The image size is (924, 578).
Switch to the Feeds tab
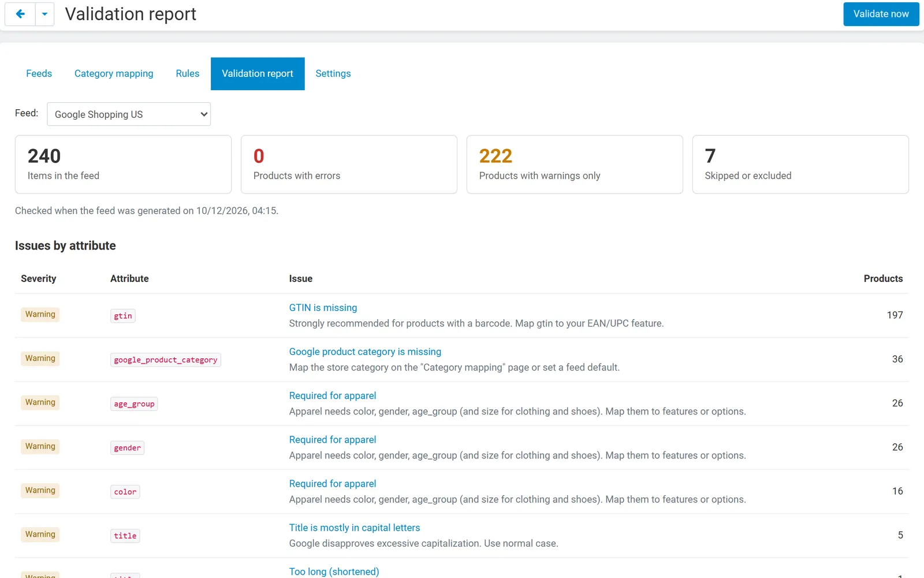39,73
